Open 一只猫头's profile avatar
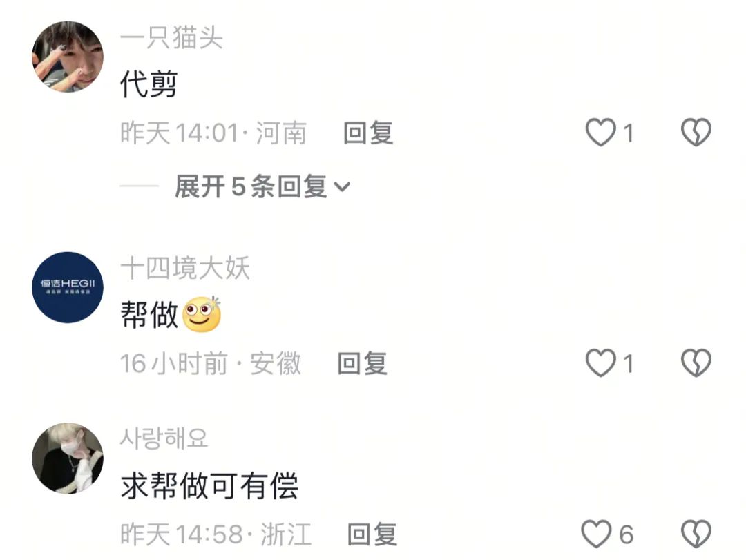Viewport: 746px width, 560px height. tap(68, 57)
